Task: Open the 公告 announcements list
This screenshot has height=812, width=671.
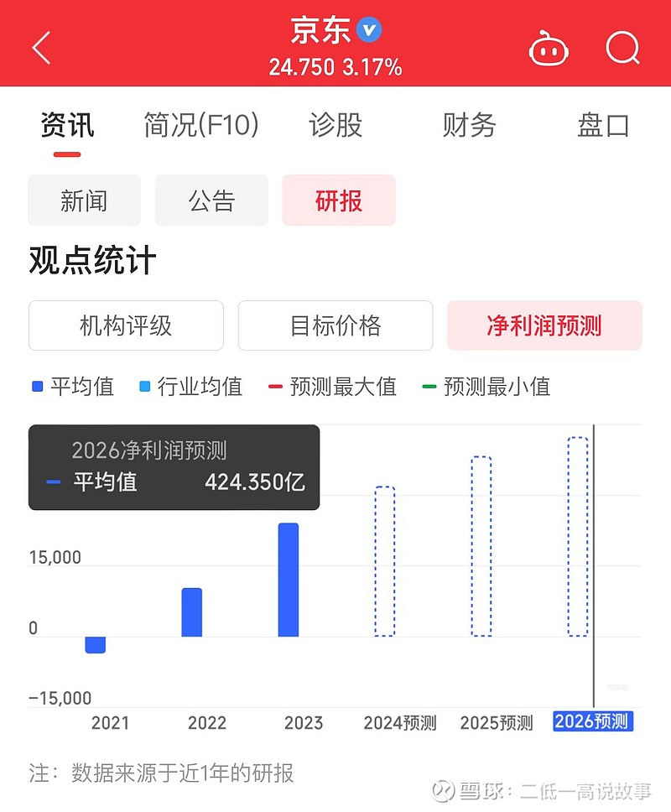Action: (211, 200)
